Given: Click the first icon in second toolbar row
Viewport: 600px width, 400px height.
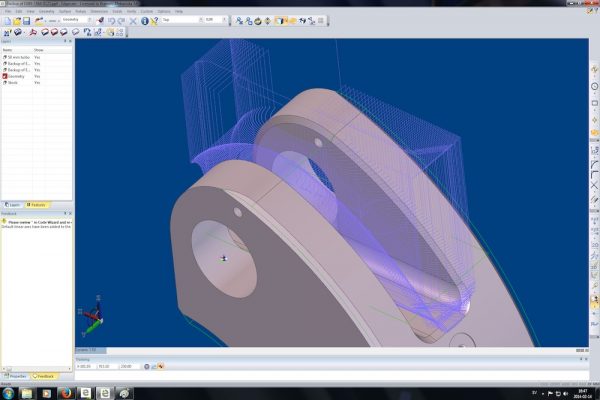Looking at the screenshot, I should (x=8, y=33).
